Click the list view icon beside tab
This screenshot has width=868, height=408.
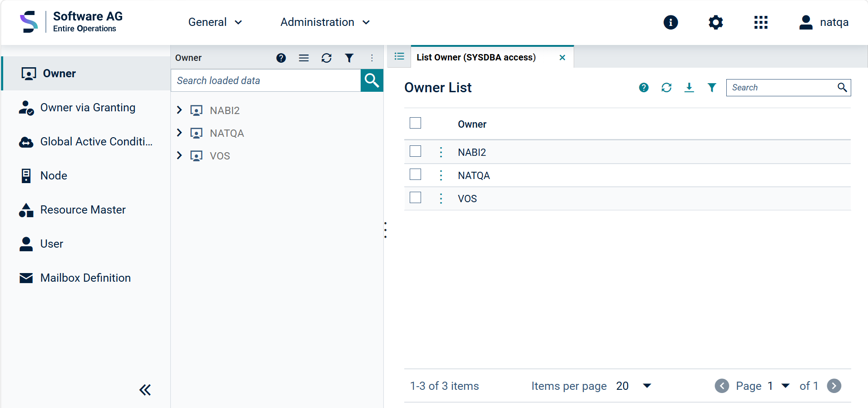pos(399,56)
